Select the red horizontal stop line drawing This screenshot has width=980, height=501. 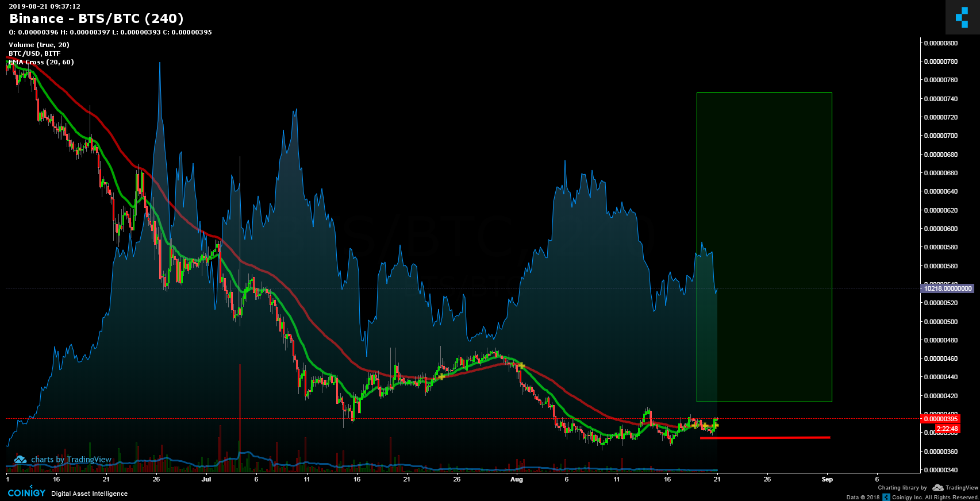pos(765,438)
